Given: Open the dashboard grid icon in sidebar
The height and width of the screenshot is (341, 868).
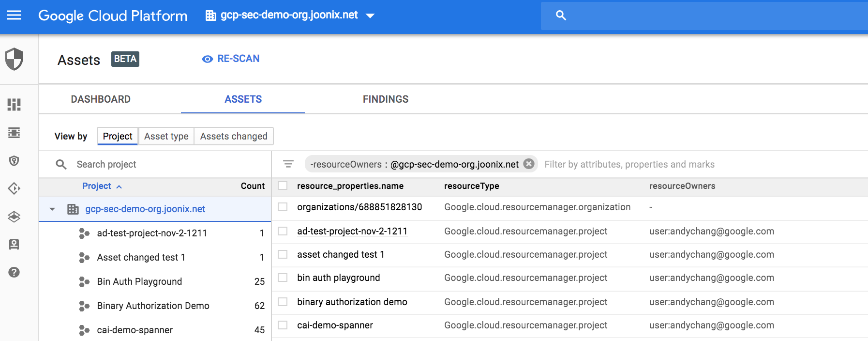Looking at the screenshot, I should coord(14,105).
